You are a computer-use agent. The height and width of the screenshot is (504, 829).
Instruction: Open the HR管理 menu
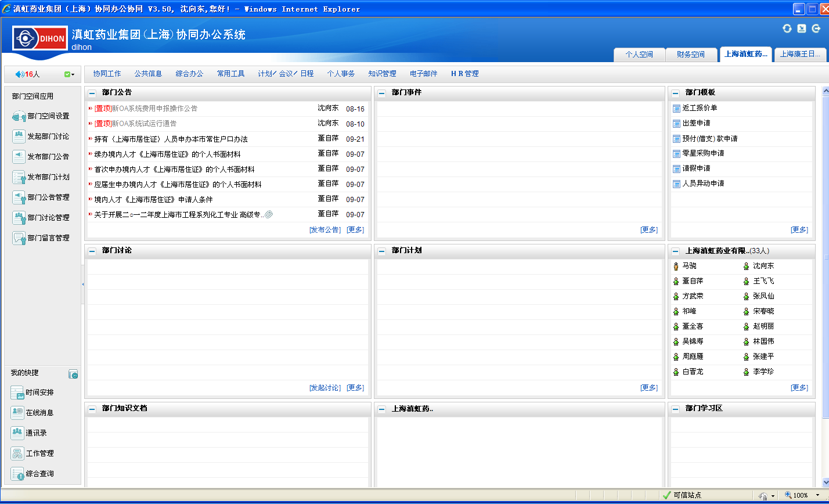click(x=465, y=74)
